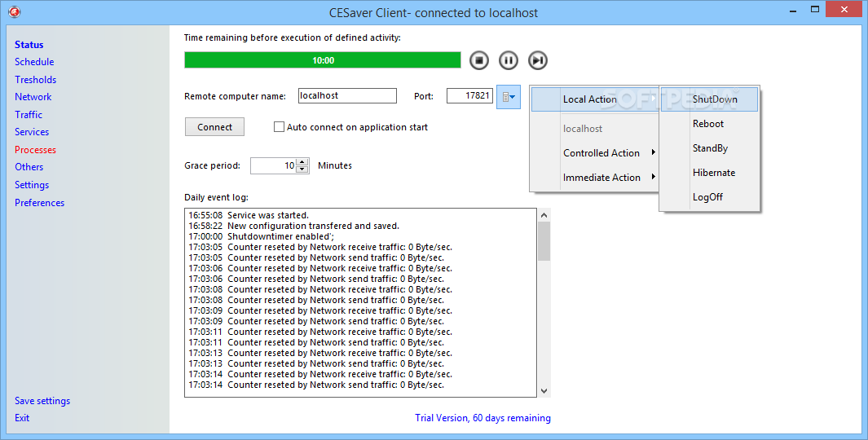Pause the countdown timer
This screenshot has height=440, width=868.
509,60
